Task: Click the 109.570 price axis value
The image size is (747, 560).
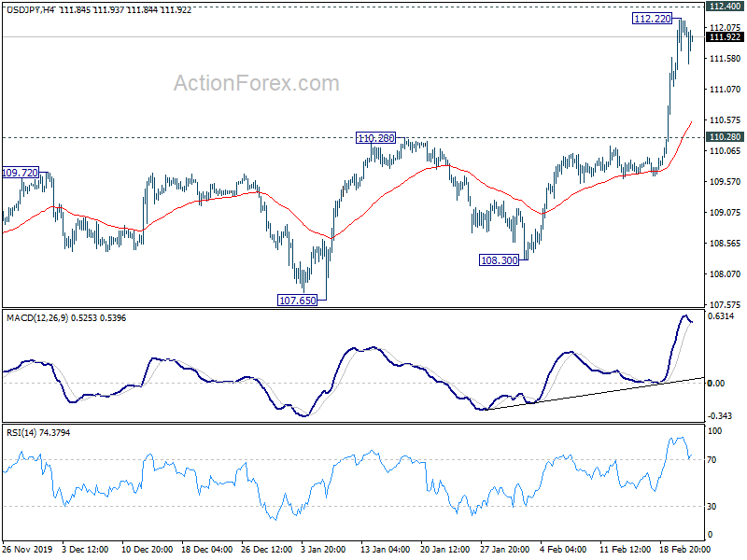Action: 725,181
